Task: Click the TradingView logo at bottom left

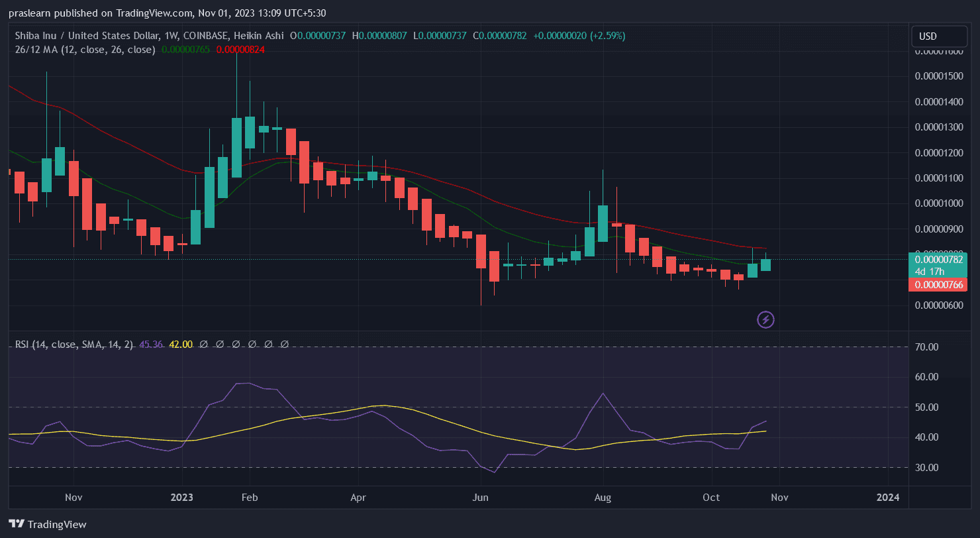Action: click(48, 524)
